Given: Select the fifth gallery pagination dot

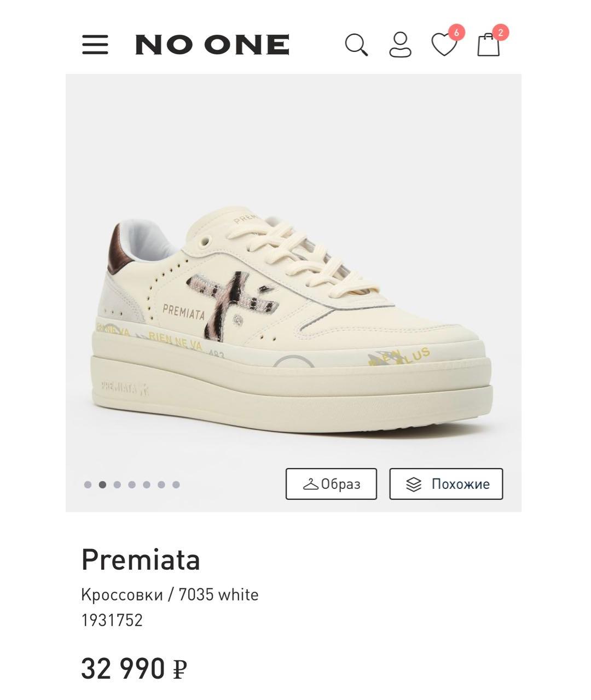Looking at the screenshot, I should [x=147, y=485].
